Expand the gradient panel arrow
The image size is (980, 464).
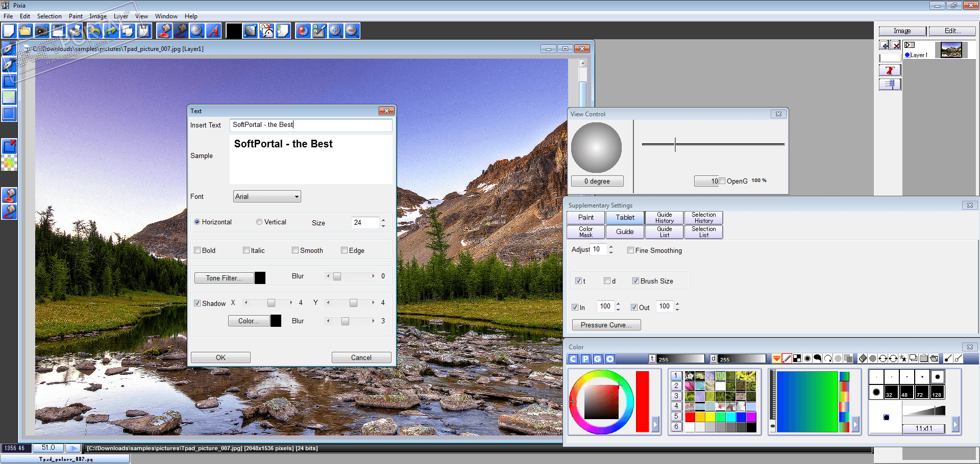855,424
